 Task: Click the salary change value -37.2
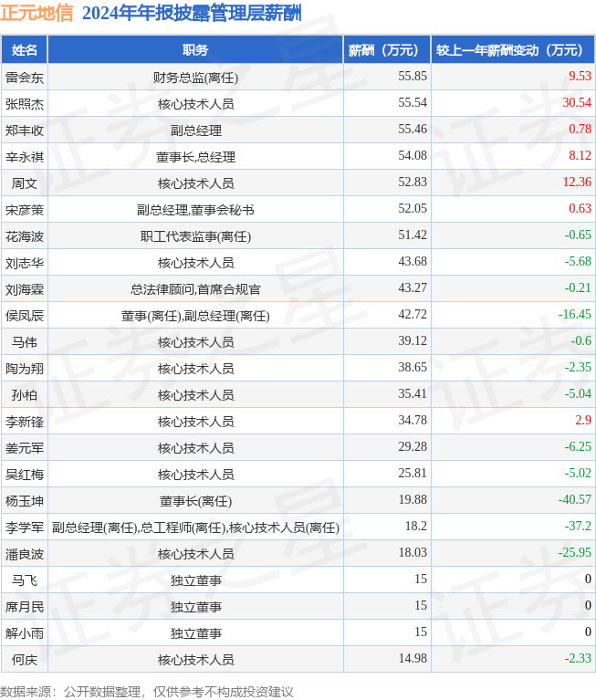[x=578, y=526]
